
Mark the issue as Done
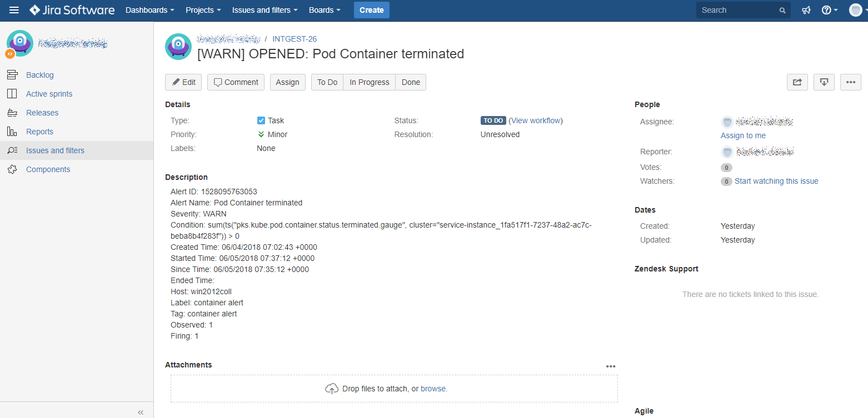411,82
